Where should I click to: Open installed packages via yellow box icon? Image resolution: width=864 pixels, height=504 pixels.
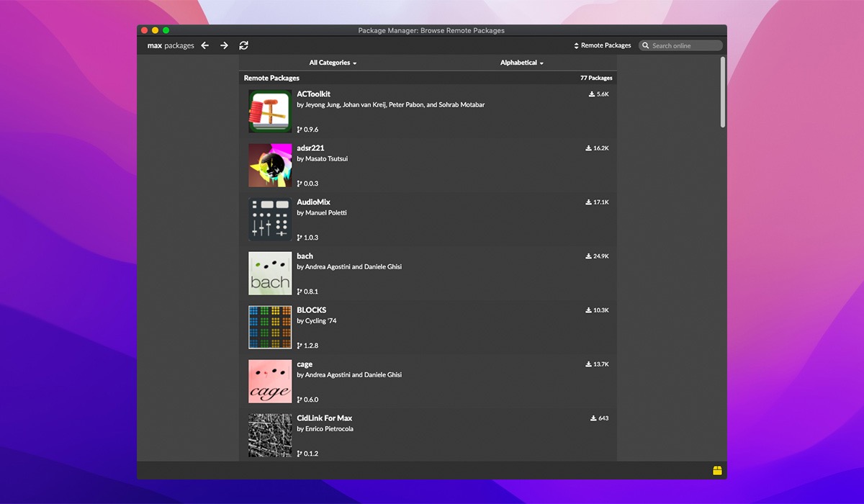coord(716,471)
